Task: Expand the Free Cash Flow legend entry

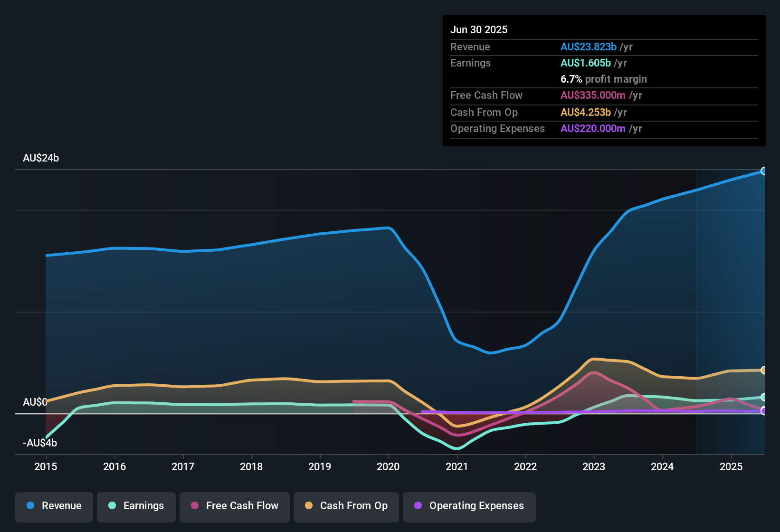Action: [234, 506]
